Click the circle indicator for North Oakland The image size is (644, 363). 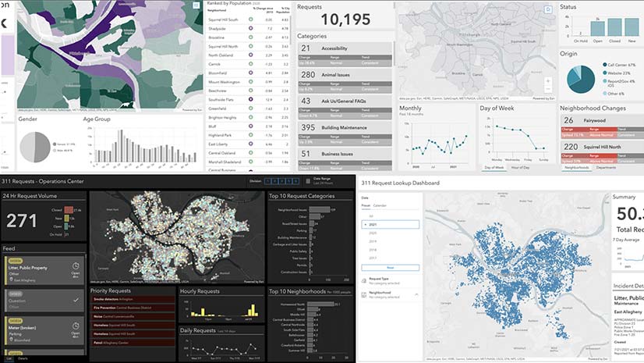point(250,55)
